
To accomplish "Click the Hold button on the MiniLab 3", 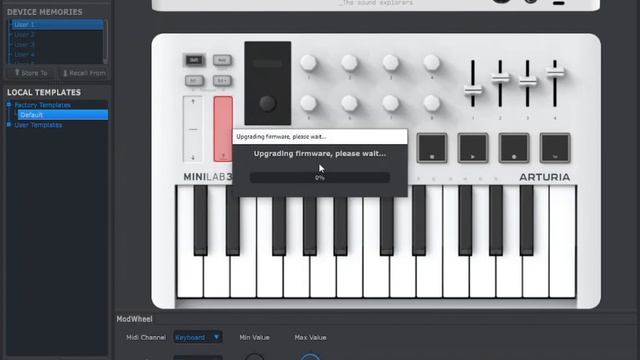I will 222,60.
